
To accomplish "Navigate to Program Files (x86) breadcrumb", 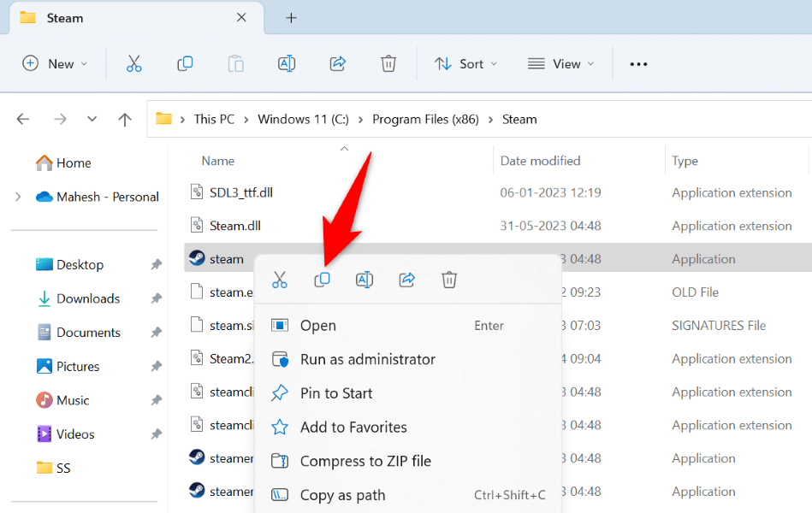I will coord(425,120).
